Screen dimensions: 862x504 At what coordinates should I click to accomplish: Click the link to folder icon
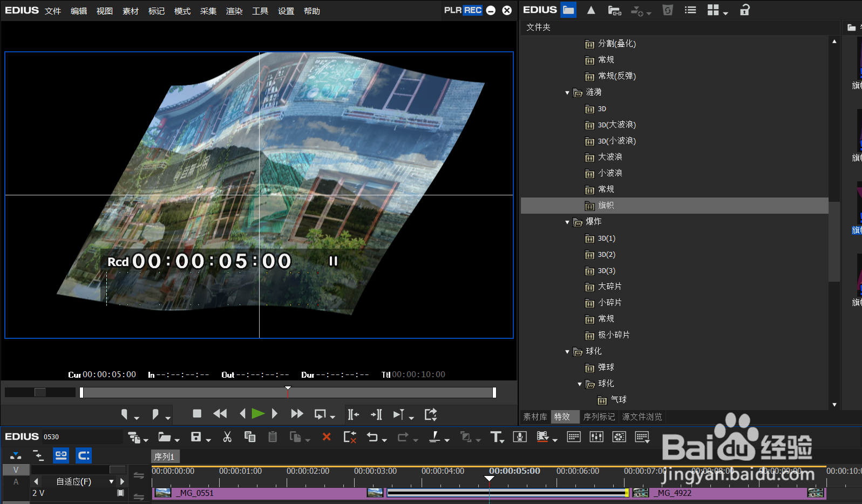(614, 10)
